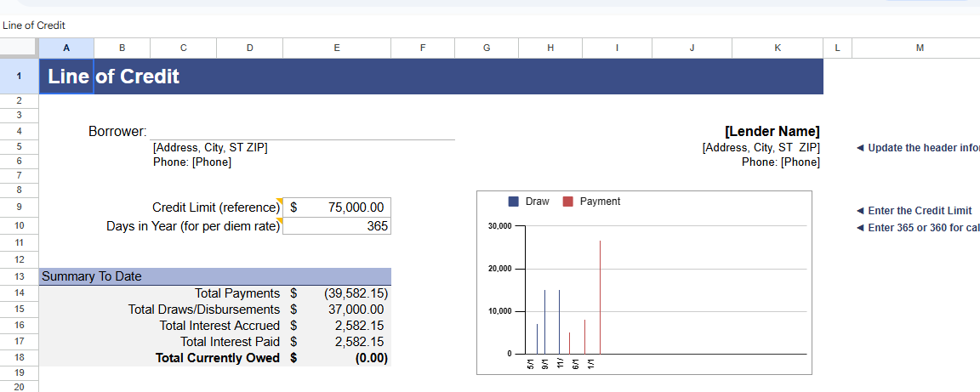Select row 20 header
Image resolution: width=980 pixels, height=392 pixels.
(20, 386)
